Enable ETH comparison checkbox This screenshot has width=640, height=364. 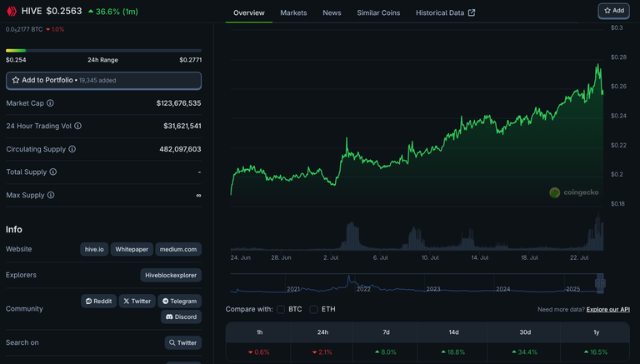pyautogui.click(x=313, y=309)
